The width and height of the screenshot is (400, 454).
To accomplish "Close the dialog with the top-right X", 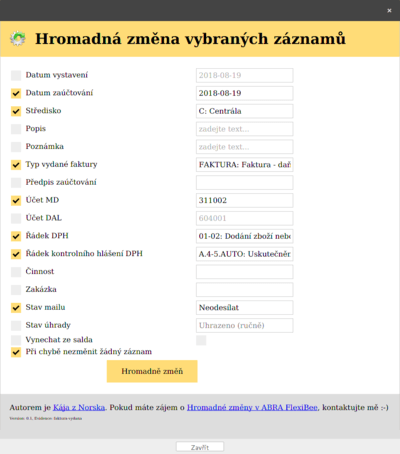I will [389, 11].
